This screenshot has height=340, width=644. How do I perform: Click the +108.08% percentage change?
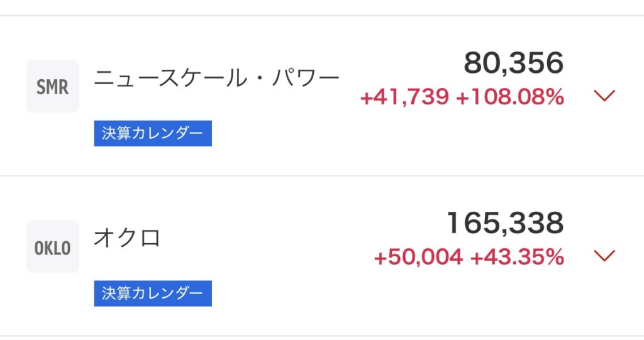pos(510,97)
